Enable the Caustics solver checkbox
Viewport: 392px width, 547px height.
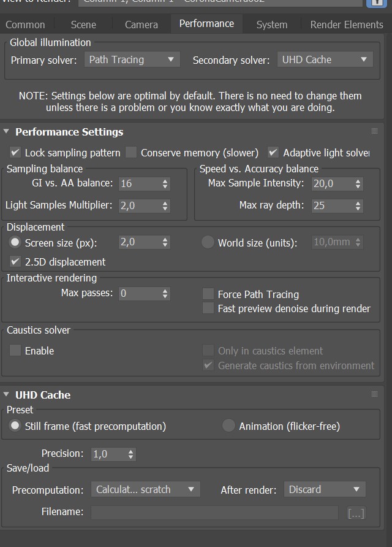15,350
